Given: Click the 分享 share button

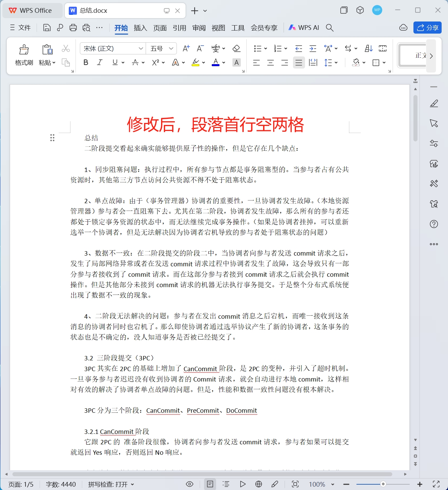Looking at the screenshot, I should 428,28.
